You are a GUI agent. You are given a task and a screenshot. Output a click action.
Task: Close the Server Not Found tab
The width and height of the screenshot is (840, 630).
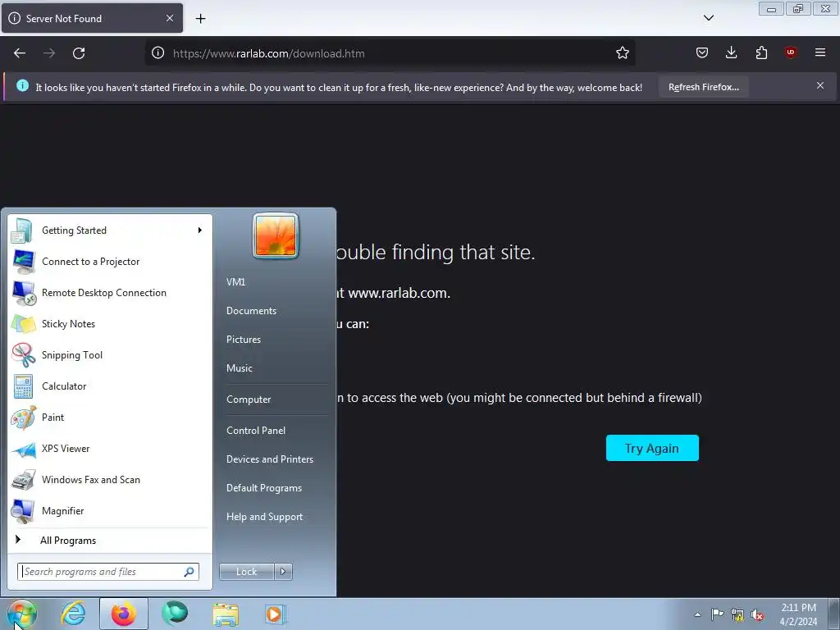click(x=169, y=18)
